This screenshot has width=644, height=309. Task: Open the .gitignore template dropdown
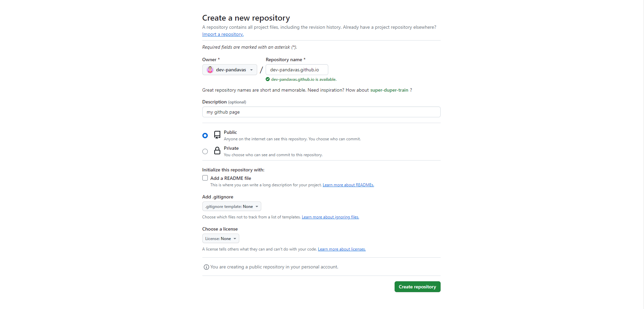tap(231, 206)
